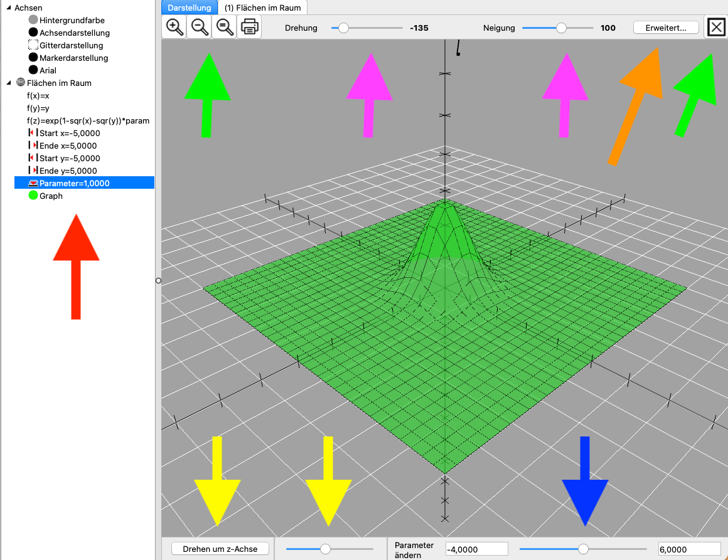Reset zoom with the third magnifier icon
The image size is (728, 560).
(x=225, y=28)
